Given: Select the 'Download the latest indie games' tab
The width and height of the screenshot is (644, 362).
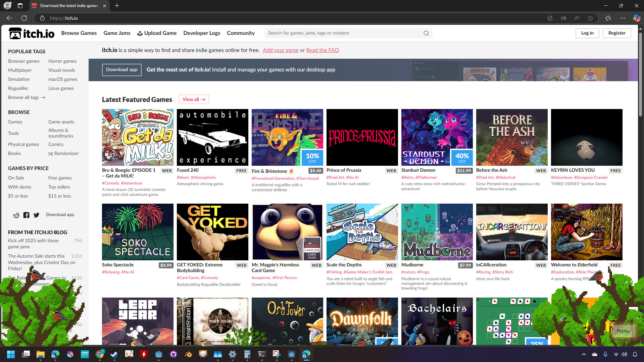Looking at the screenshot, I should (69, 6).
